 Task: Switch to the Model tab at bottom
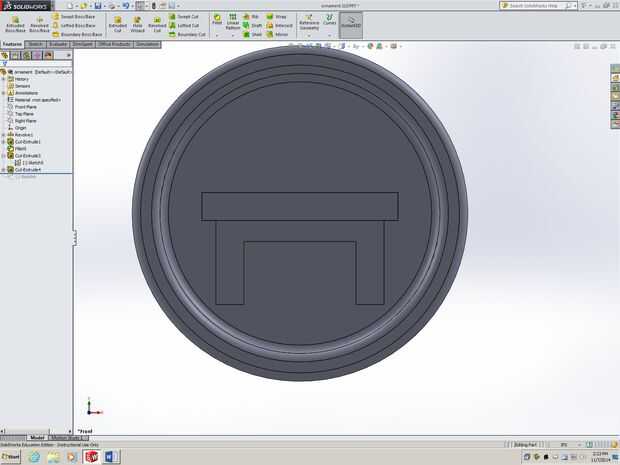[x=37, y=438]
